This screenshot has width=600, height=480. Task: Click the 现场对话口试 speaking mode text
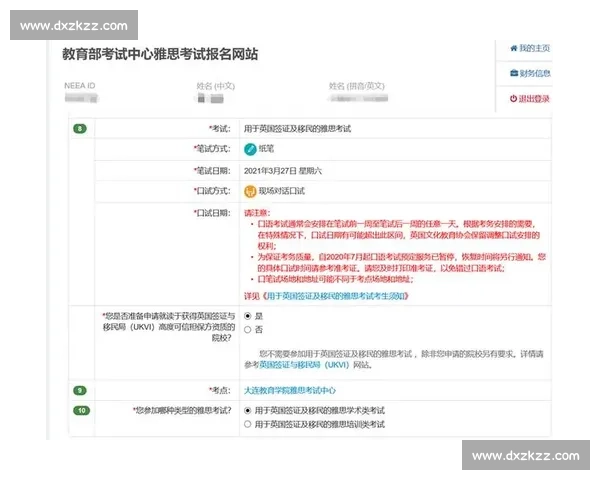pyautogui.click(x=282, y=191)
